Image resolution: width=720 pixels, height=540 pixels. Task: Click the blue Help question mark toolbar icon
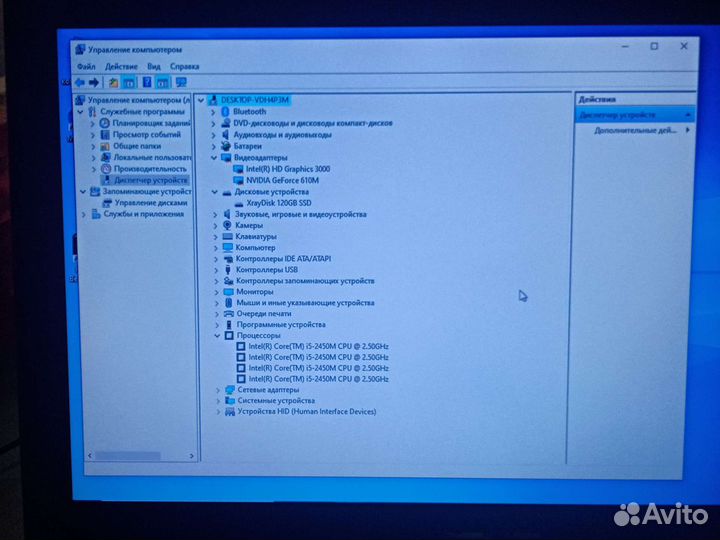pyautogui.click(x=147, y=82)
